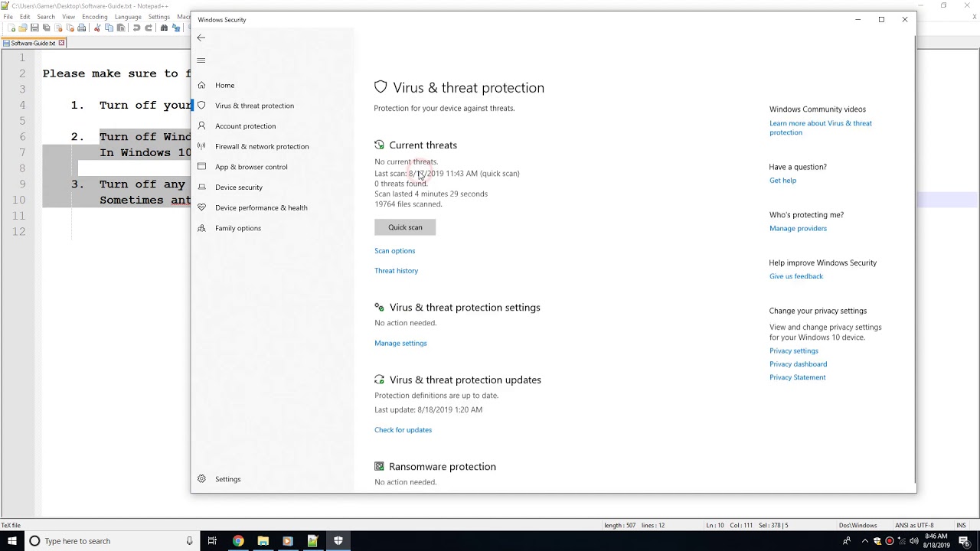Viewport: 980px width, 551px height.
Task: Click the Find binoculars icon in Notepad++
Action: [164, 28]
